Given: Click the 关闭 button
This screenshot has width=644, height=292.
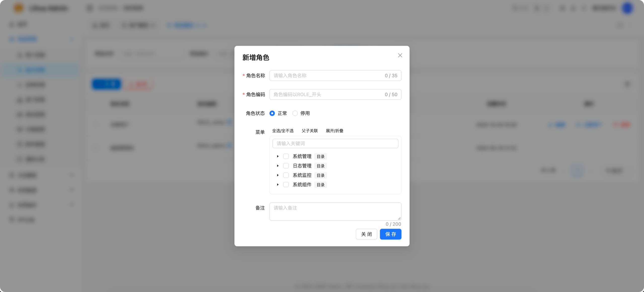Looking at the screenshot, I should tap(366, 234).
